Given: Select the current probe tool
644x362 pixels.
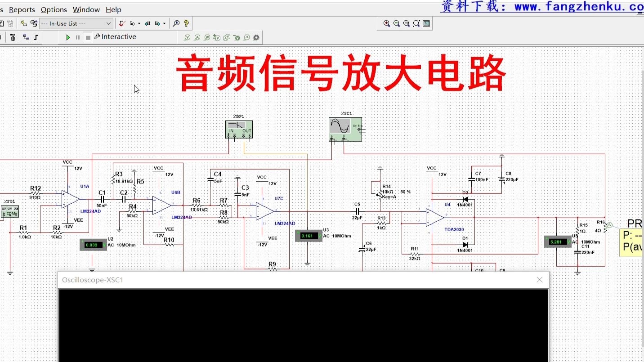Looking at the screenshot, I should (x=198, y=37).
